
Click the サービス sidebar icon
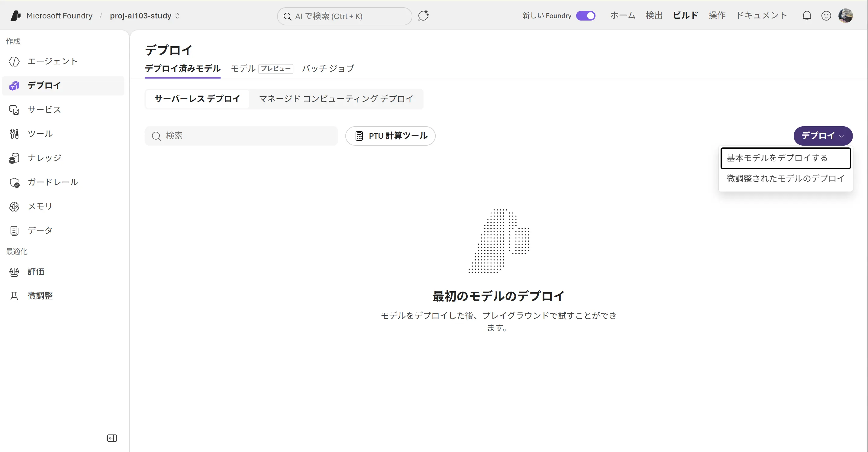[14, 110]
